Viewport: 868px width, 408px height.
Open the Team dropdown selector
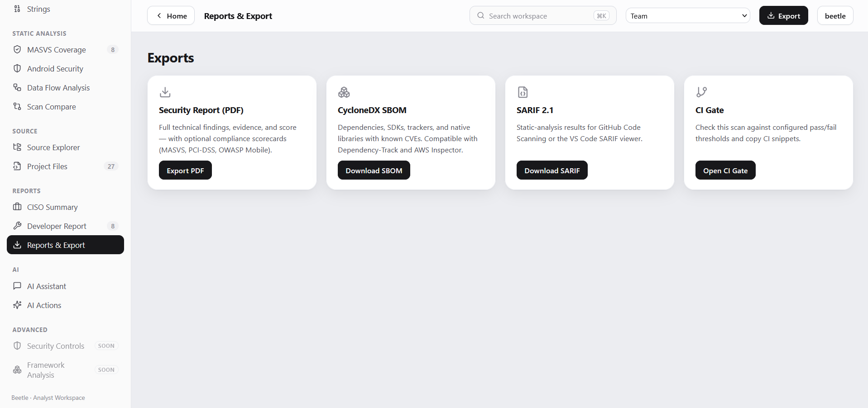click(688, 16)
